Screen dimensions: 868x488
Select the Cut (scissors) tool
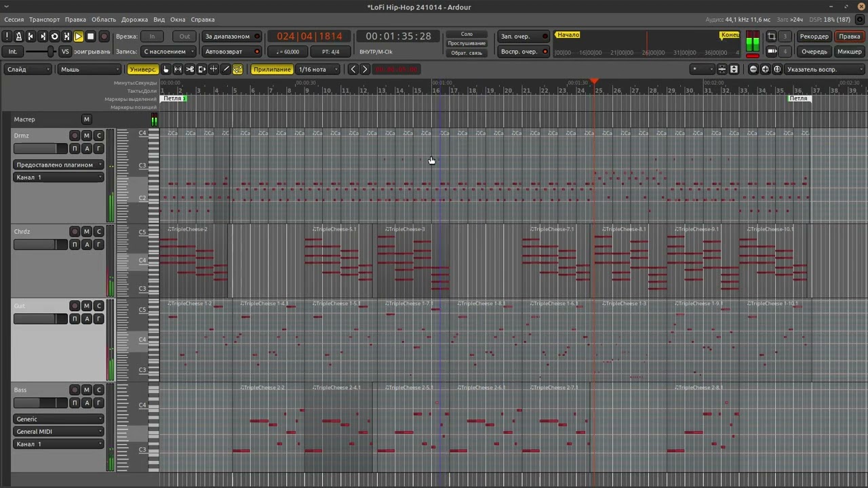pos(190,69)
